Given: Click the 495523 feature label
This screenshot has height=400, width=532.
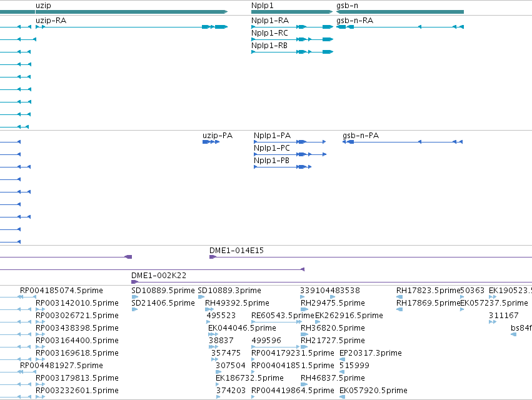Looking at the screenshot, I should (x=221, y=316).
